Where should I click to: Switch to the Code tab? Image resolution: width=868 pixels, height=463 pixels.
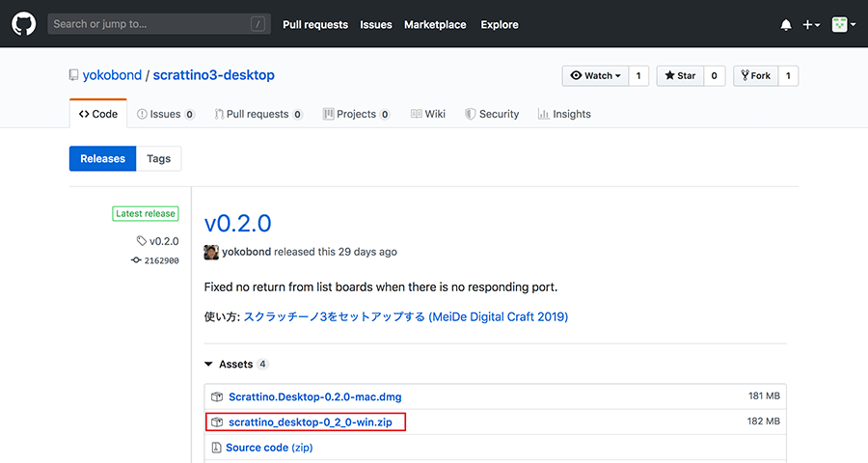[x=98, y=114]
